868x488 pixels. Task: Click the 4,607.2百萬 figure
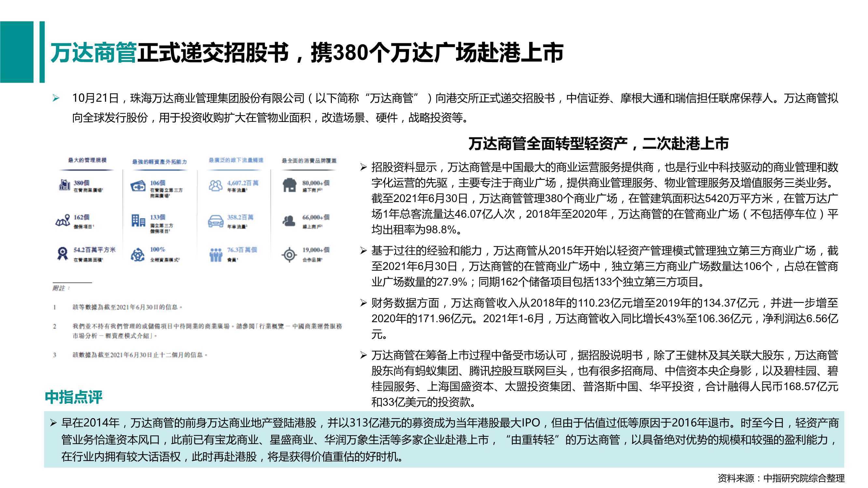[243, 183]
